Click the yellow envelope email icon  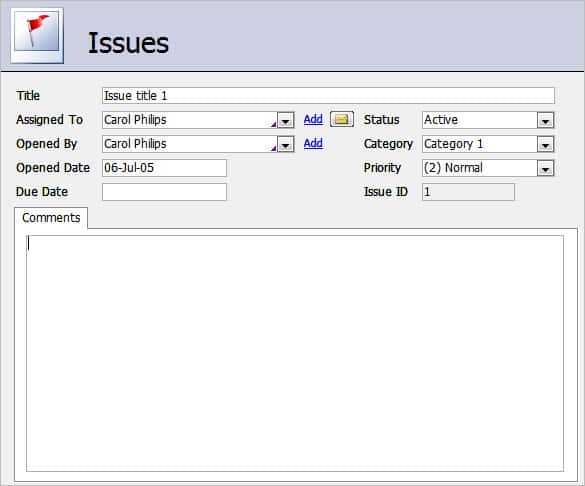pos(342,119)
